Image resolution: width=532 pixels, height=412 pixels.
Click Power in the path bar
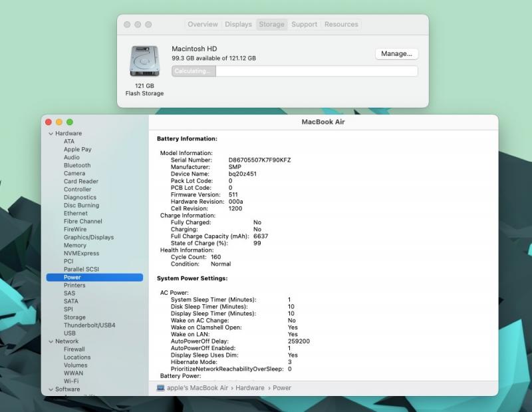tap(281, 388)
